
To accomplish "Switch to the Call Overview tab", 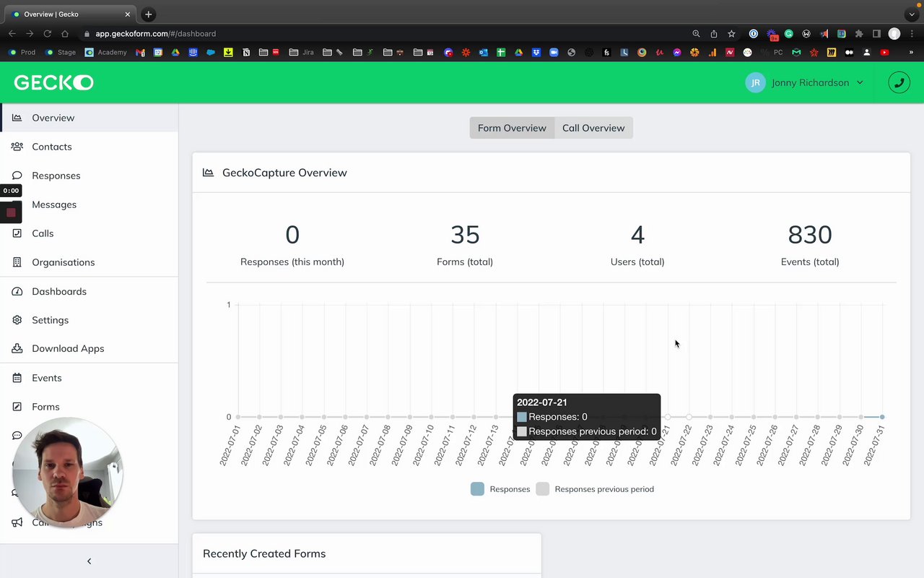I will pos(593,128).
